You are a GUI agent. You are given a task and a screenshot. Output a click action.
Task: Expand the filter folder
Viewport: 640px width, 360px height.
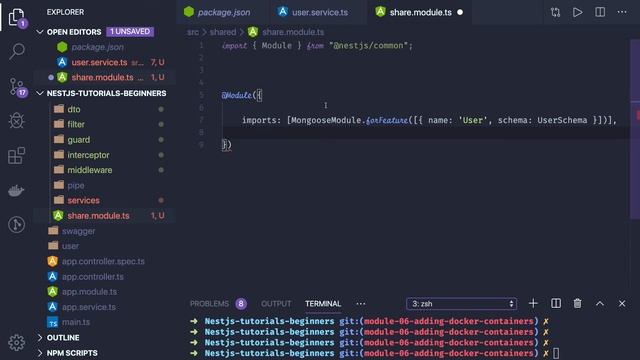tap(76, 124)
